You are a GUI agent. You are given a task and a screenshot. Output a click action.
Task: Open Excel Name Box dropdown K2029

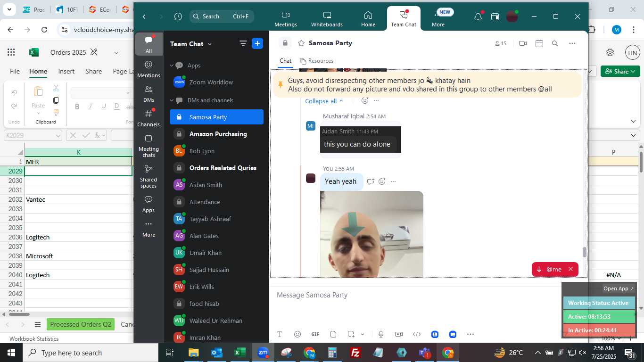tap(58, 136)
